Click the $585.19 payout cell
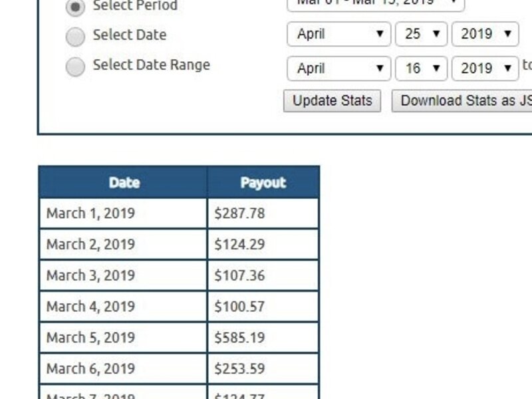Viewport: 532px width, 399px height. click(239, 337)
